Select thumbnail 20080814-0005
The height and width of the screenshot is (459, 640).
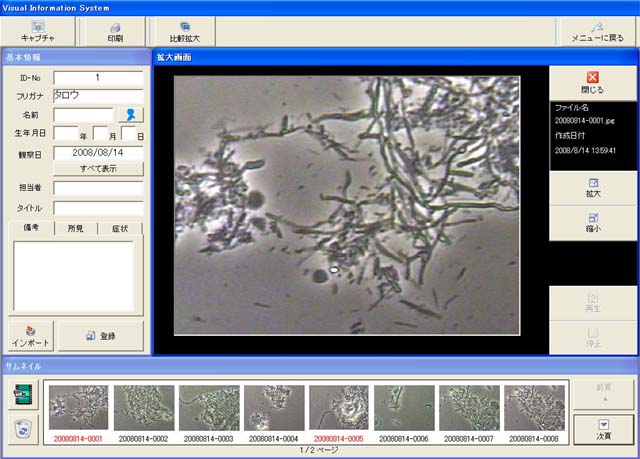[338, 412]
